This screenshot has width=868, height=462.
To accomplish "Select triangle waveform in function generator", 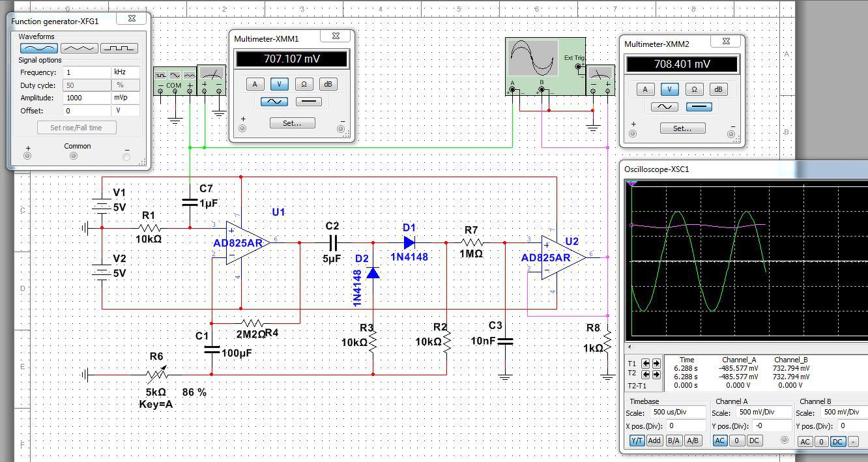I will (x=79, y=48).
